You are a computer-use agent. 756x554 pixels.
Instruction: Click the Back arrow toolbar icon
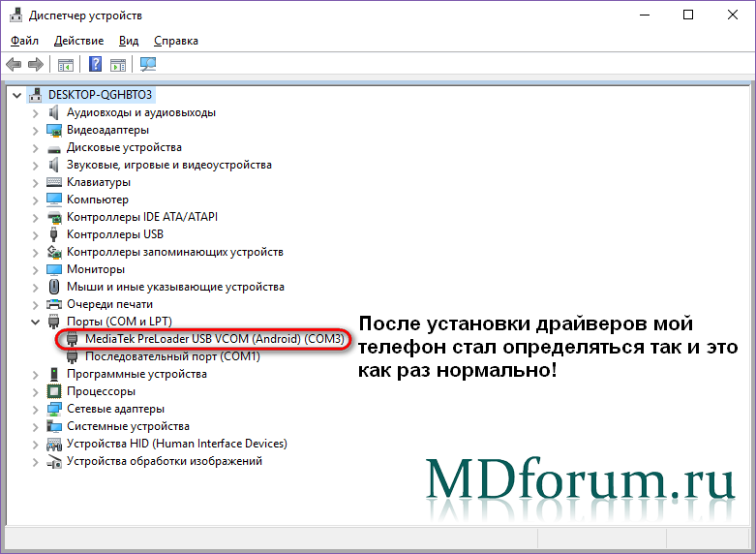pos(14,65)
